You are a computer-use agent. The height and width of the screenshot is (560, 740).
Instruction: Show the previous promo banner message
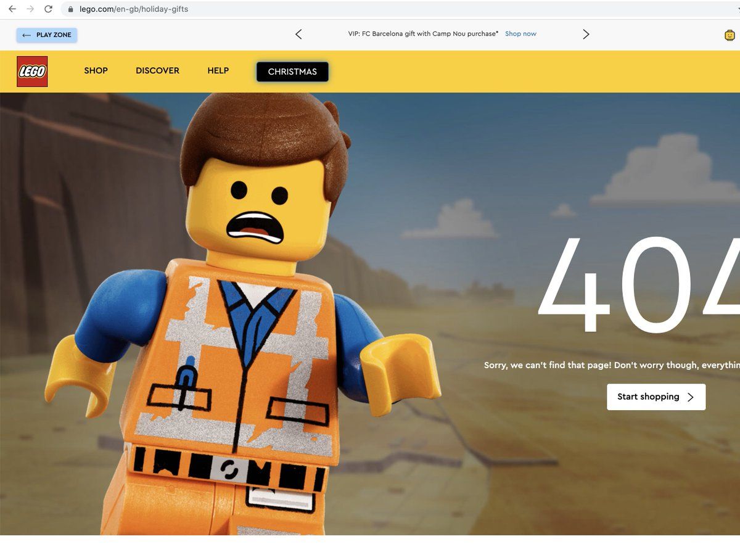tap(298, 35)
